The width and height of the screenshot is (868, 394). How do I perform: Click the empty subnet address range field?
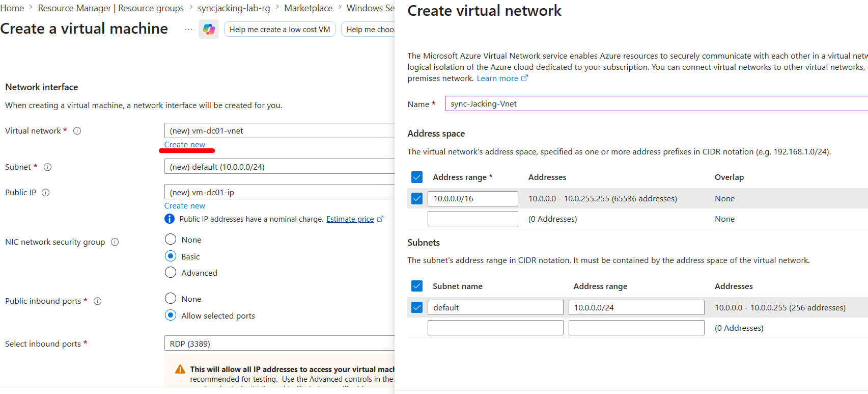[636, 328]
